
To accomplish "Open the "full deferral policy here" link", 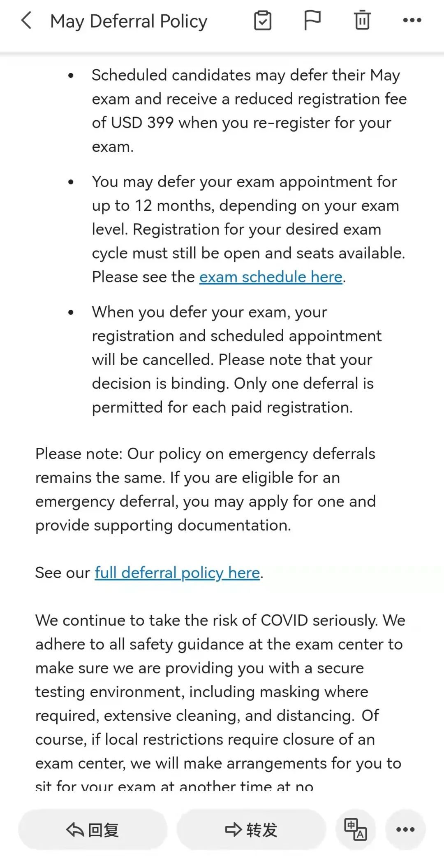I will [x=177, y=573].
